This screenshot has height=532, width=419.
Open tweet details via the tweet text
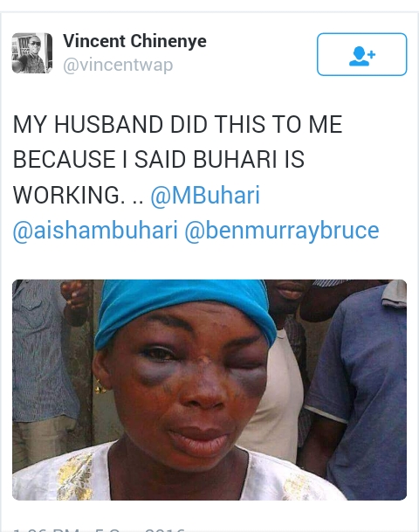[x=196, y=177]
